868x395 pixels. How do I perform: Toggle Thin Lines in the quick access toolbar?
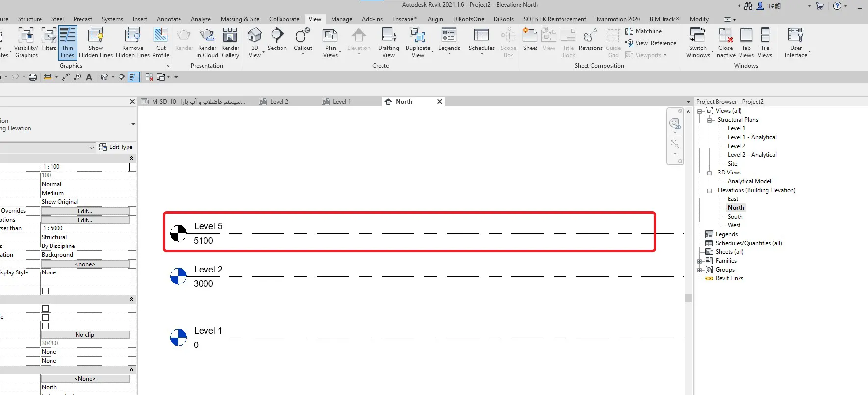point(134,77)
